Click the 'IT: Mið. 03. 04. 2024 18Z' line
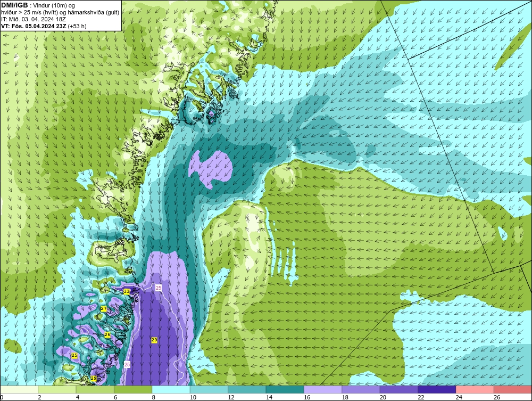The height and width of the screenshot is (401, 532). click(34, 19)
